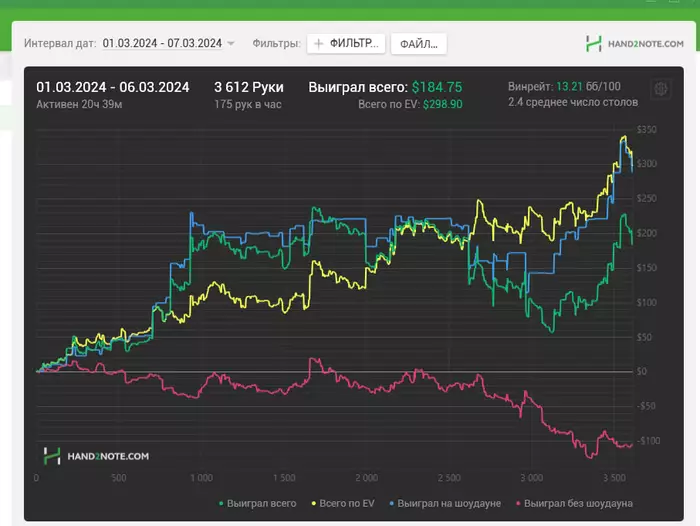Open the graph settings gear icon

click(x=661, y=89)
